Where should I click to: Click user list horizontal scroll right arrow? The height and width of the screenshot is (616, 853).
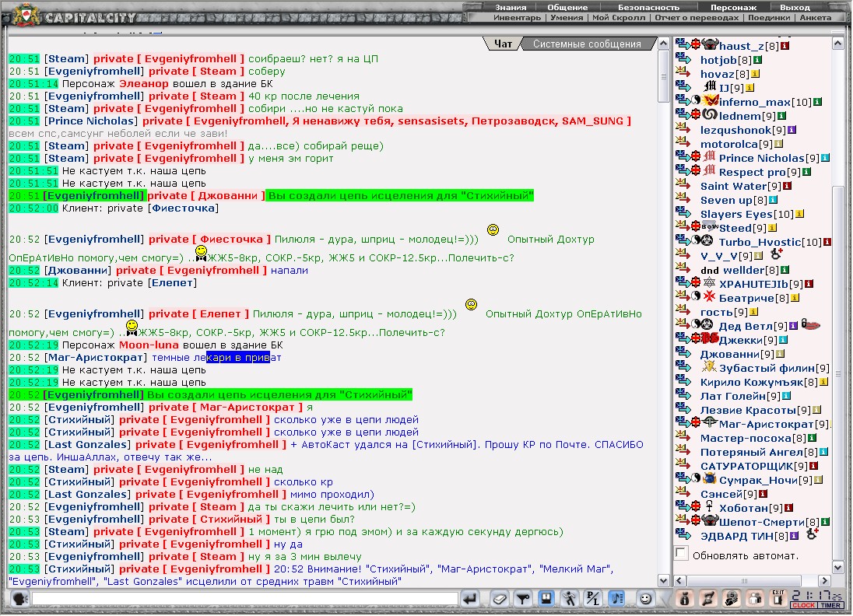coord(825,580)
